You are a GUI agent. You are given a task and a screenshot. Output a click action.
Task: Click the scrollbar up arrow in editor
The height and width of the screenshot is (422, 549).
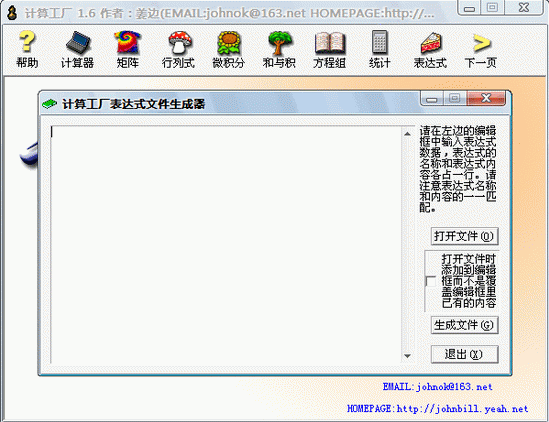407,134
